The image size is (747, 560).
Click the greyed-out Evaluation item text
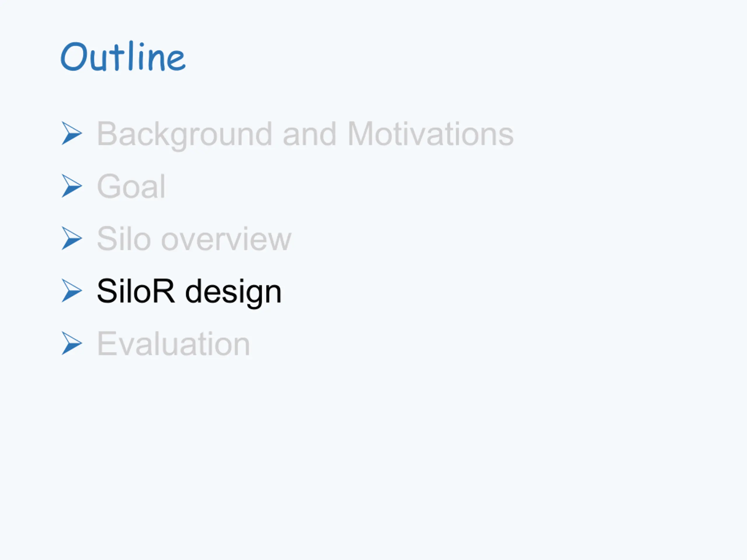(x=174, y=343)
